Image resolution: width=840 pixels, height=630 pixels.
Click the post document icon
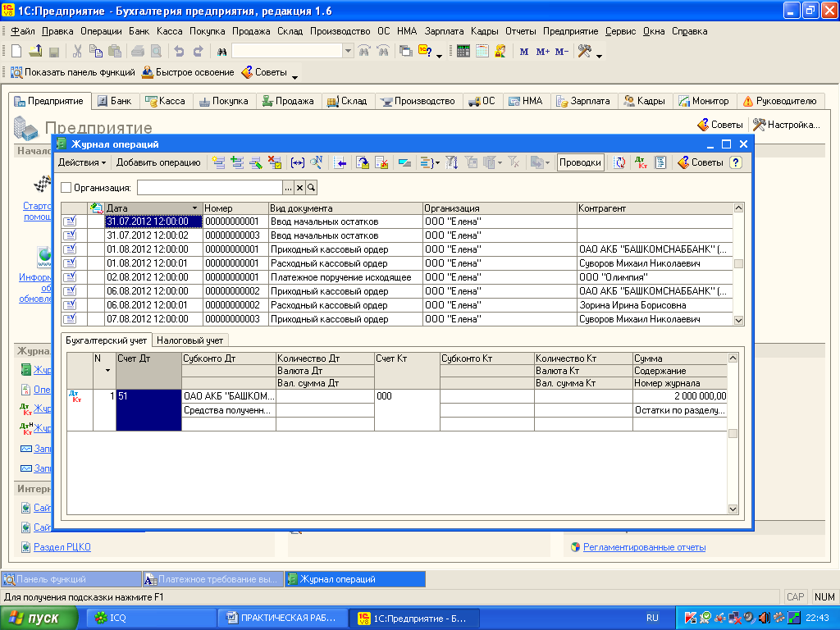363,162
